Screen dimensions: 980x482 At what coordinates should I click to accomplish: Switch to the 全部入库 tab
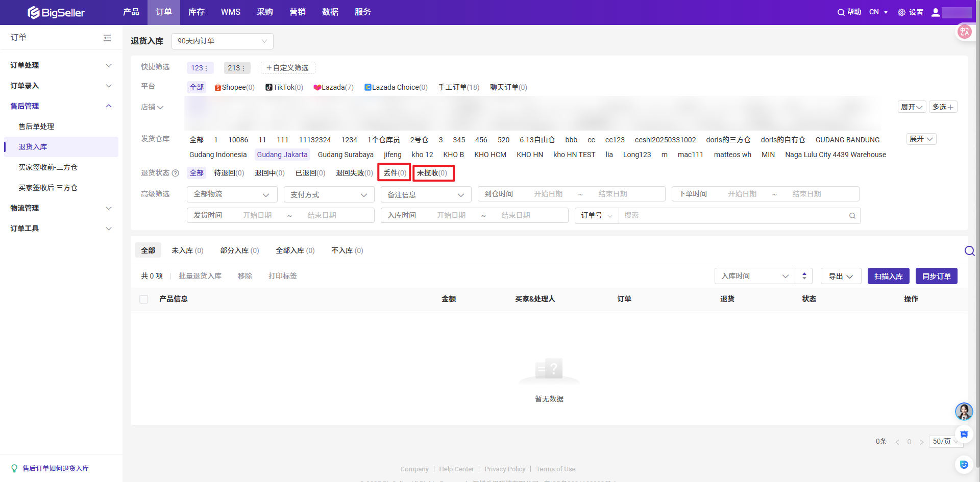pyautogui.click(x=295, y=250)
